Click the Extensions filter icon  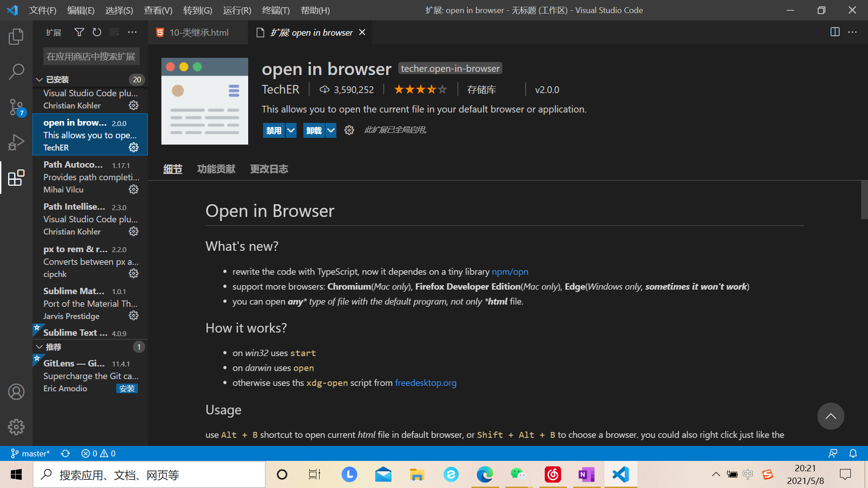point(78,33)
